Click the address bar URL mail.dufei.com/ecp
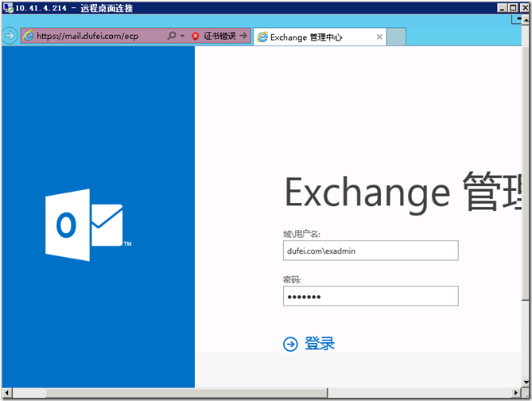532x401 pixels. [87, 36]
